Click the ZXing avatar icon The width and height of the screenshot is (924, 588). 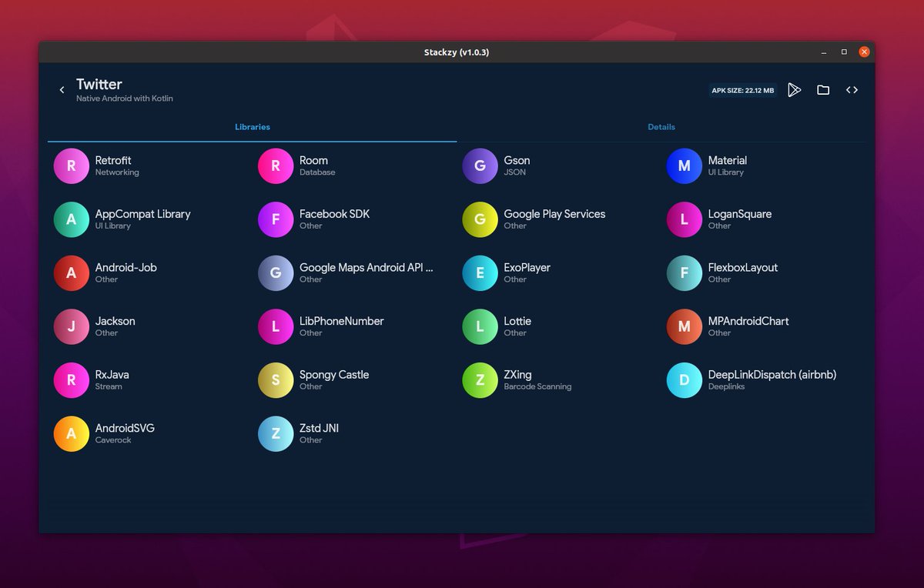pos(480,380)
